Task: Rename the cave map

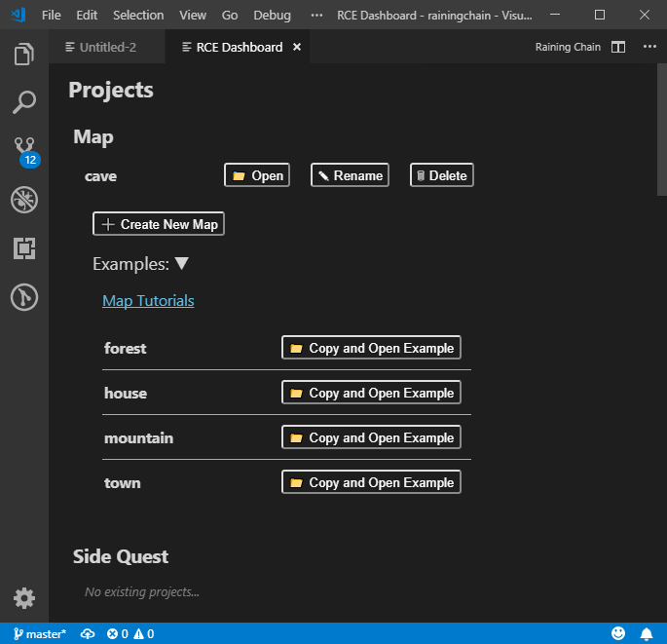Action: pos(350,175)
